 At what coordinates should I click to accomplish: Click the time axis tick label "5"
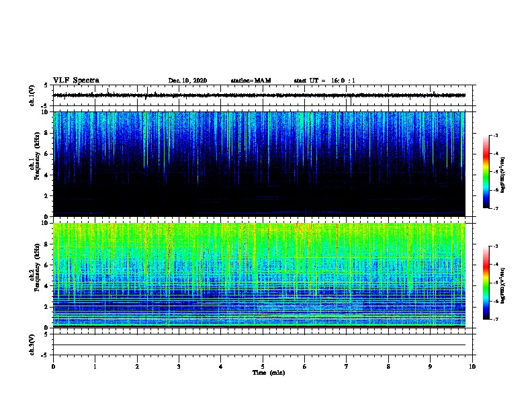coord(263,367)
